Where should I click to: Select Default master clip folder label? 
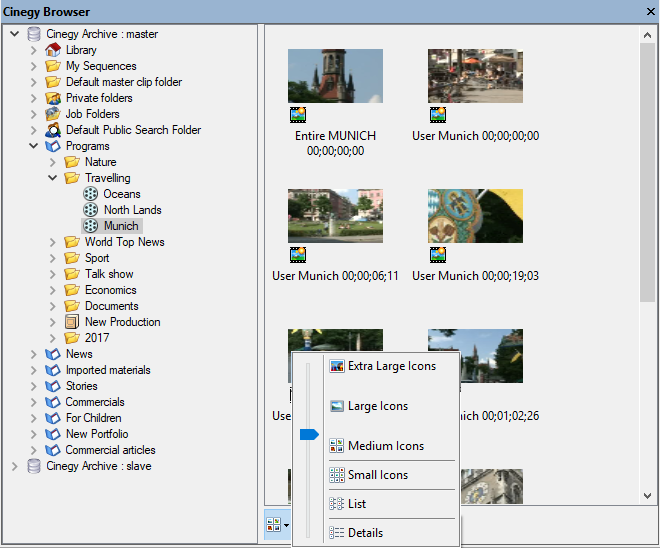coord(124,82)
